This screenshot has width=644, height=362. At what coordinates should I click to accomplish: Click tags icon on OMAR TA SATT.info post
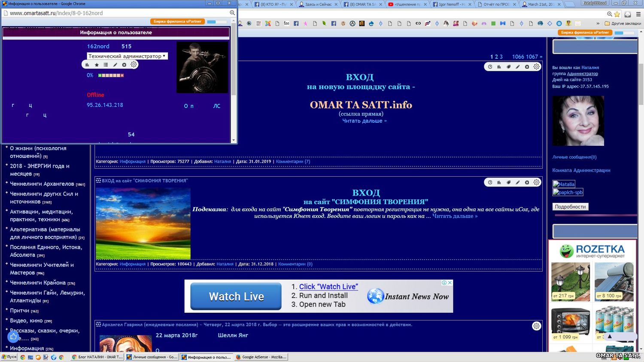[x=508, y=67]
